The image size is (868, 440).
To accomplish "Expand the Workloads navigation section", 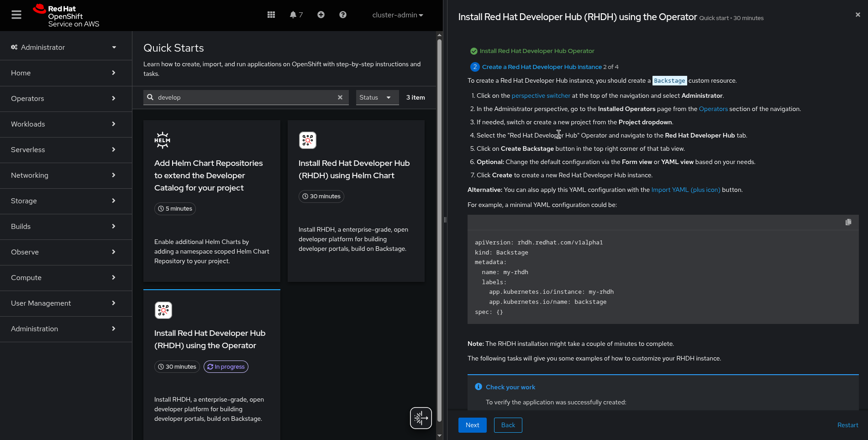I will [64, 124].
